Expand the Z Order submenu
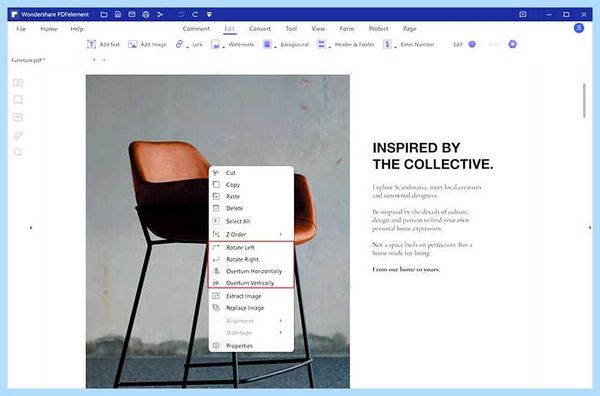The width and height of the screenshot is (600, 396). click(251, 234)
